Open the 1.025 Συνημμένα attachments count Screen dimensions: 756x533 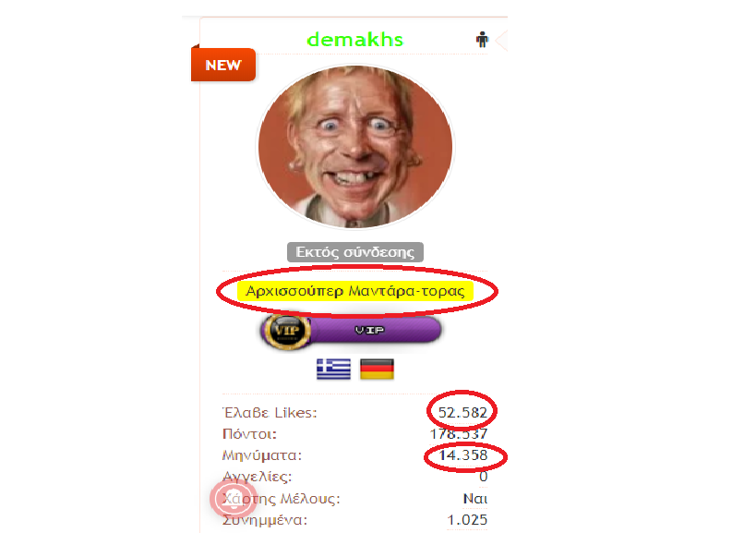pos(467,519)
